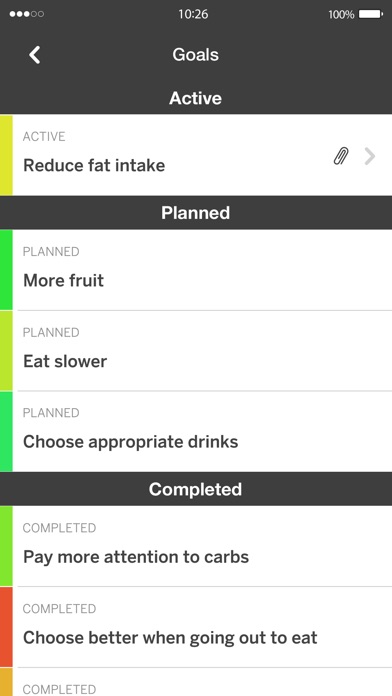Tap the Completed section header

tap(196, 489)
